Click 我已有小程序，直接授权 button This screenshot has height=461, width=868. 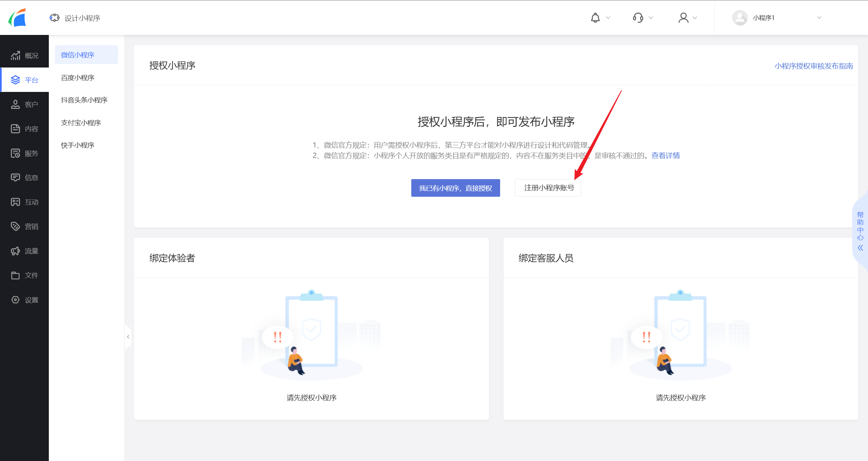click(455, 188)
